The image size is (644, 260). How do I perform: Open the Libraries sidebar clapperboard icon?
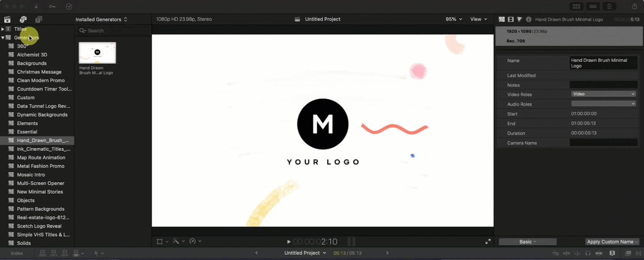click(7, 19)
